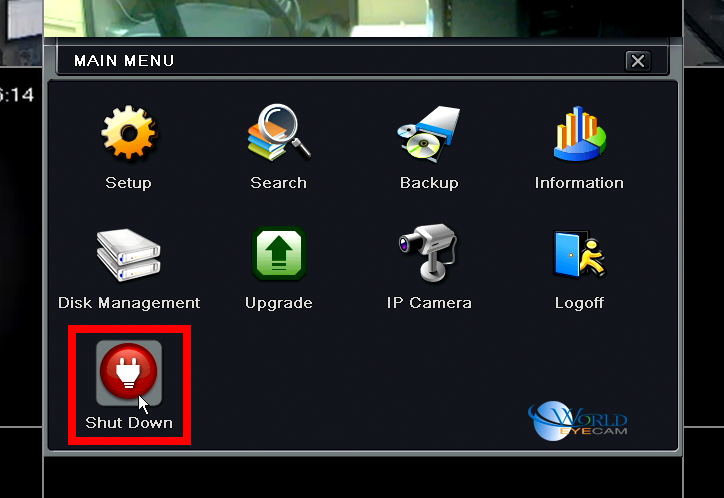The image size is (724, 498).
Task: Click the Logoff door icon
Action: [579, 254]
